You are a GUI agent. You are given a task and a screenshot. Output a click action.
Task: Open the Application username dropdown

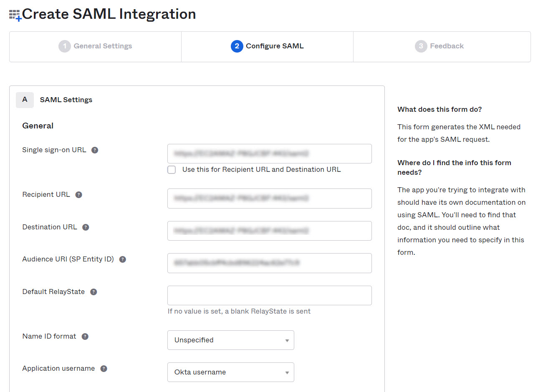point(230,372)
